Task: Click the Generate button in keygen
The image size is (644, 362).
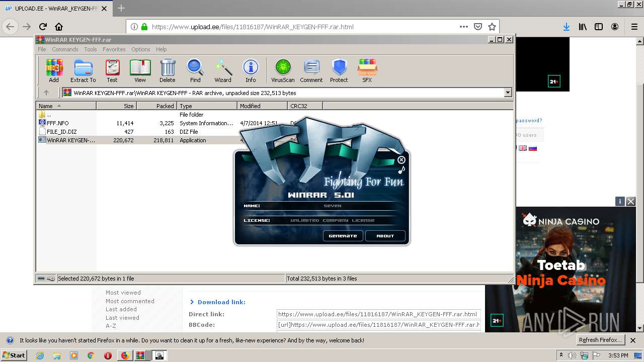Action: [343, 236]
